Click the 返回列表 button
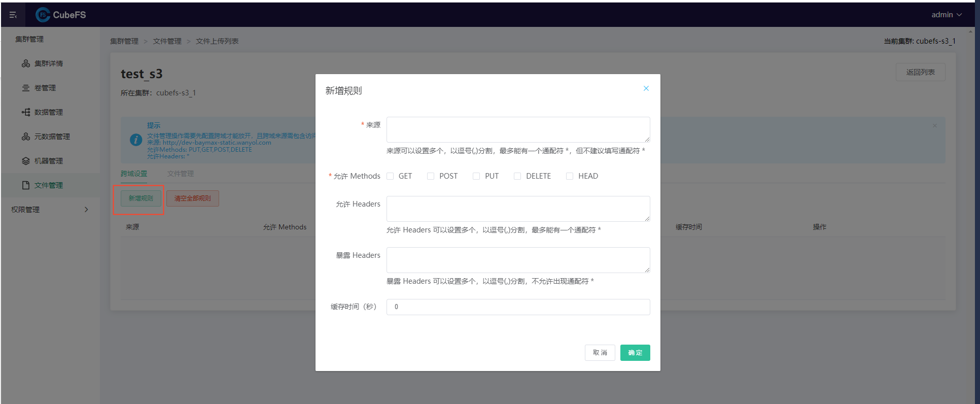 click(921, 72)
